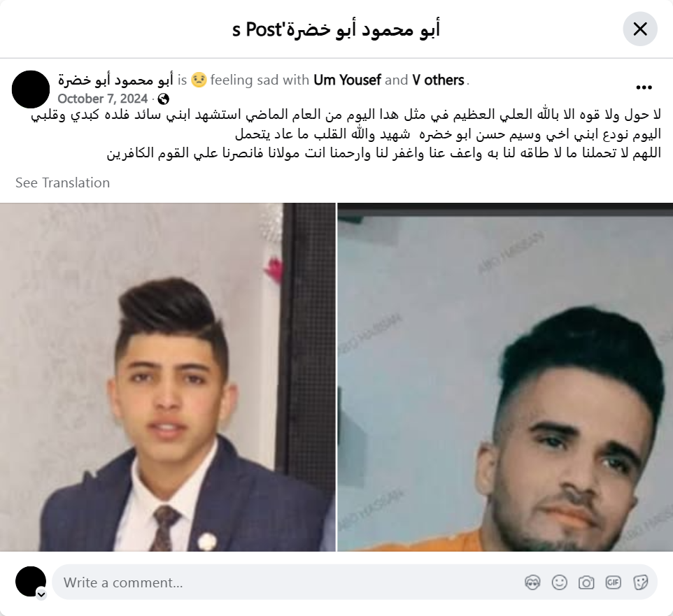The height and width of the screenshot is (616, 673).
Task: Expand the comment identity switcher arrow
Action: [x=41, y=594]
